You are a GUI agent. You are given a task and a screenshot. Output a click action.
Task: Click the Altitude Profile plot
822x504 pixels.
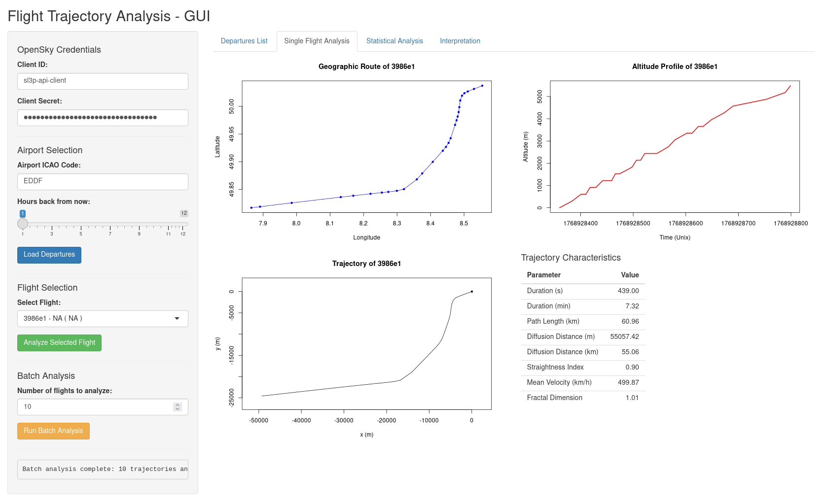(675, 147)
